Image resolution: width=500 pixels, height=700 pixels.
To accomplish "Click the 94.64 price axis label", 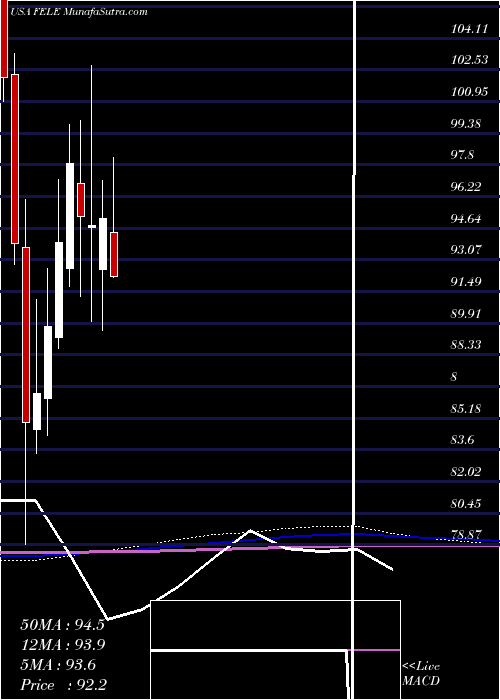I will point(466,218).
